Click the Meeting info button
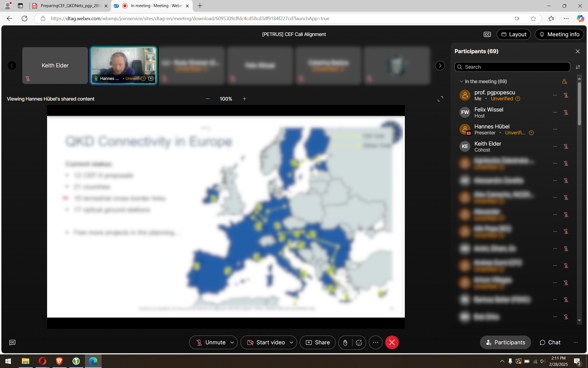 click(559, 34)
